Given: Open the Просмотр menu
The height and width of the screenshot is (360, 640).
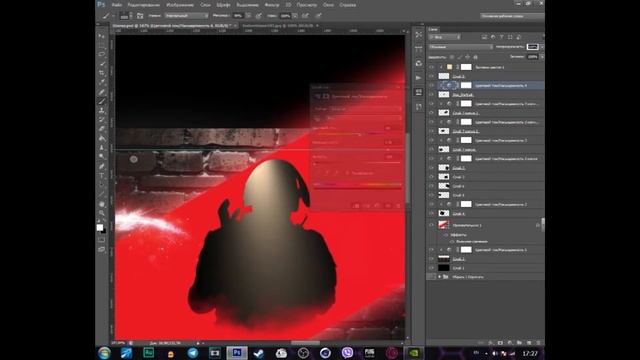Looking at the screenshot, I should [x=307, y=5].
